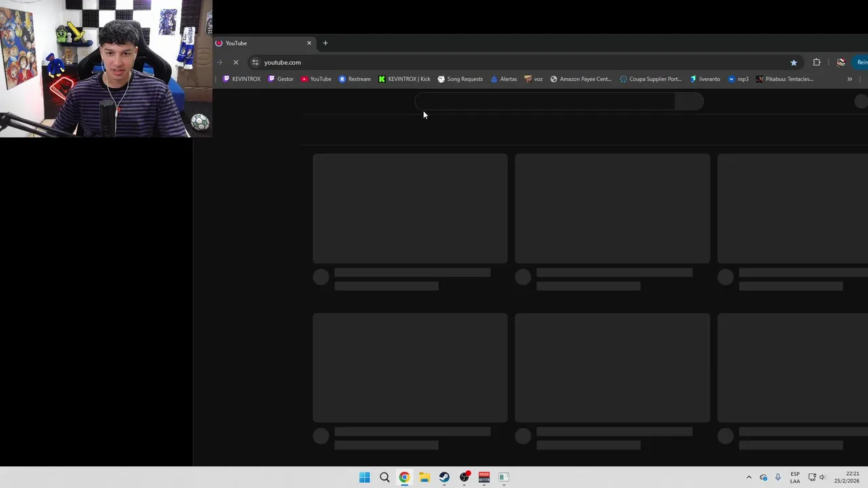Open the clock showing 22:21
Image resolution: width=868 pixels, height=488 pixels.
click(x=846, y=477)
